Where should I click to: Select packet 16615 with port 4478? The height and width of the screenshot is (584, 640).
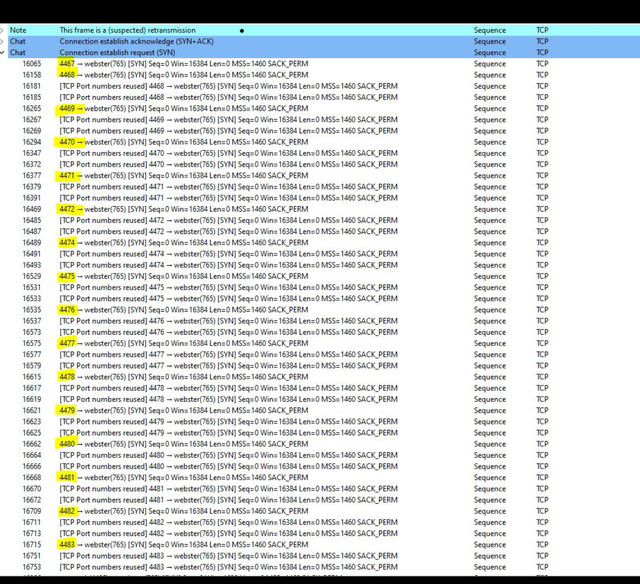tap(320, 377)
